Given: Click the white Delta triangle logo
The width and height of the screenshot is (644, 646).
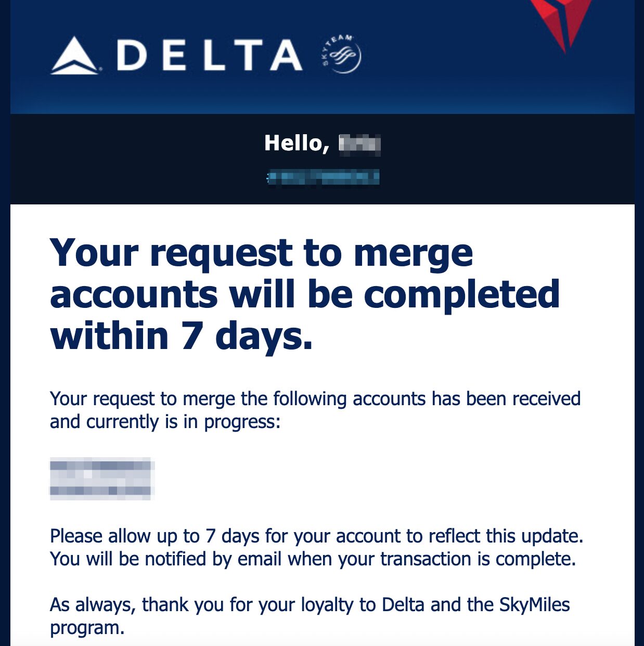Looking at the screenshot, I should pos(74,56).
